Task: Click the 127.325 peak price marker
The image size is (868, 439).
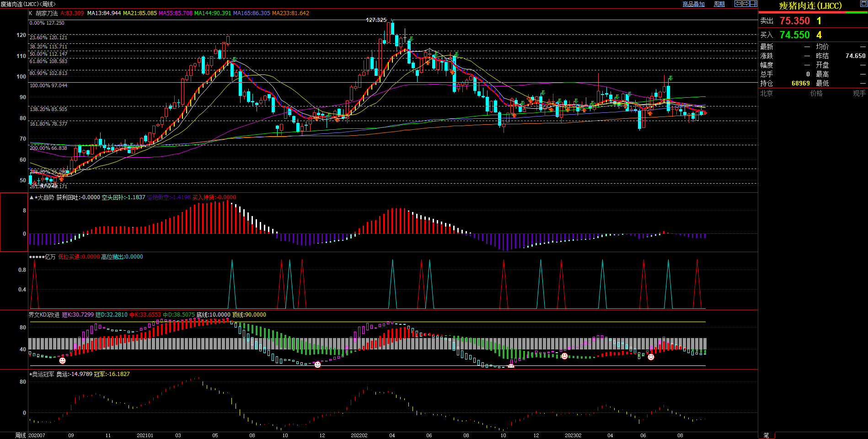Action: click(x=376, y=20)
